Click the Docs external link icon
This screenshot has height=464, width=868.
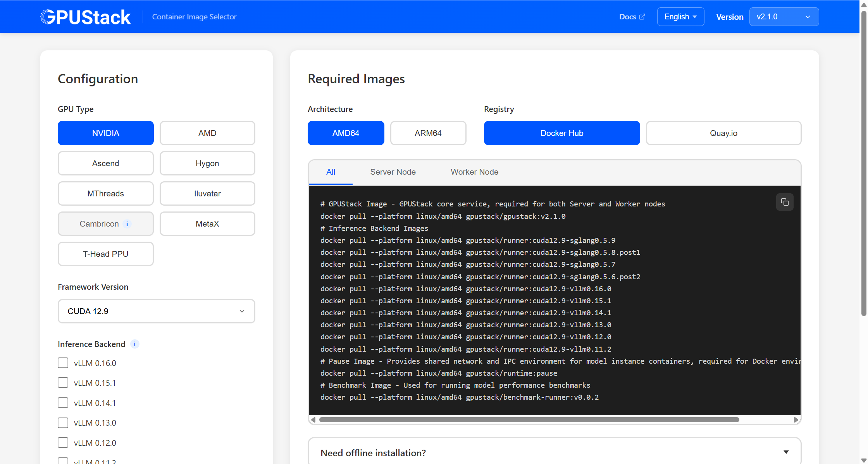642,17
